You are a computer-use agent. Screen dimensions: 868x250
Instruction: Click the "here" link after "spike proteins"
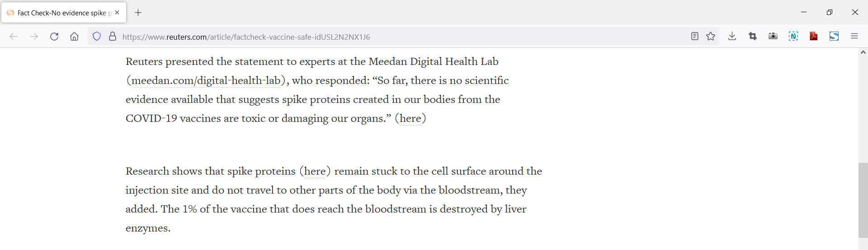[315, 171]
